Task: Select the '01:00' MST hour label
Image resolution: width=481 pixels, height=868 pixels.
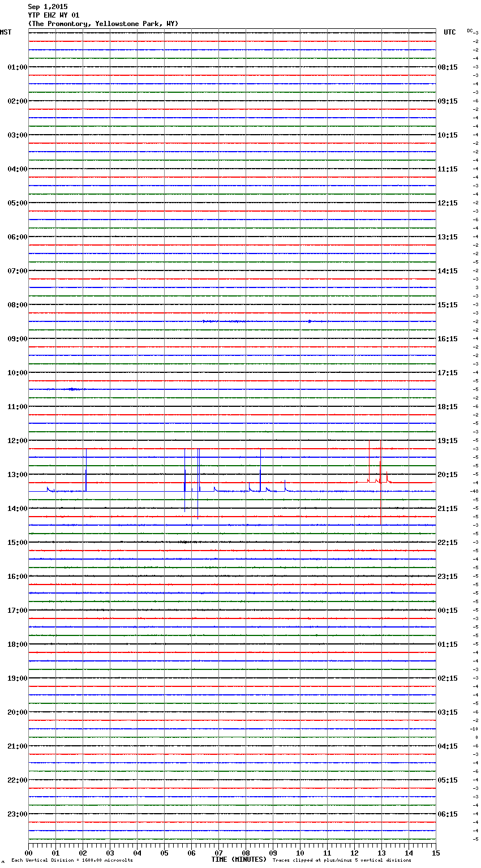Action: [18, 67]
